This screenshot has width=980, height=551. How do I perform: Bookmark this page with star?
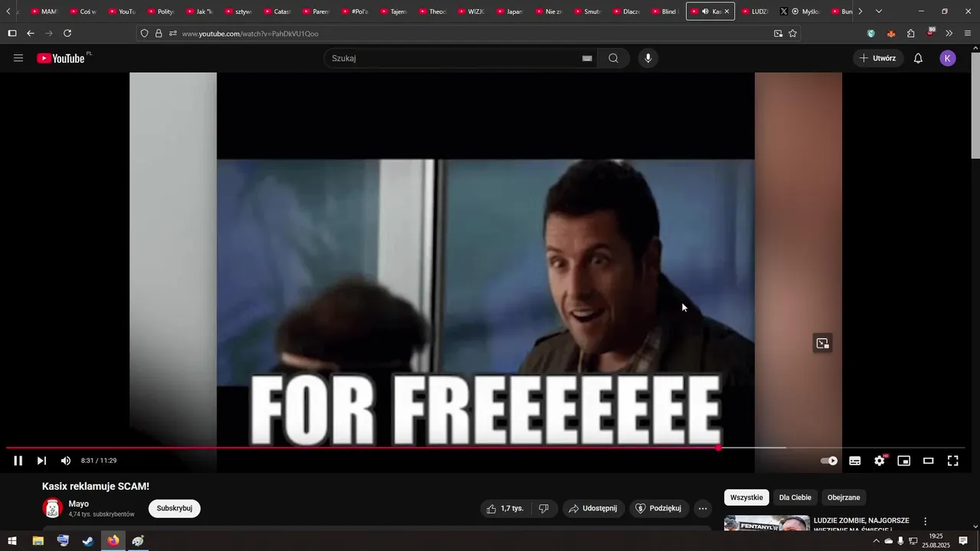[792, 34]
